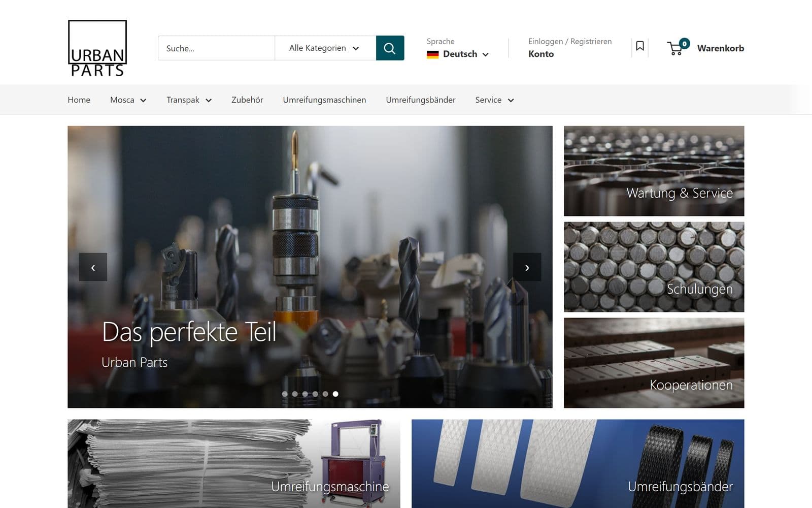Viewport: 812px width, 508px height.
Task: Expand the Transpak menu
Action: pyautogui.click(x=189, y=100)
